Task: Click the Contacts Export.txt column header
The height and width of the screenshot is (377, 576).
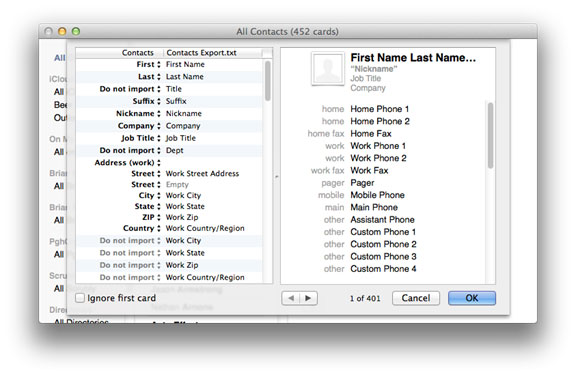Action: 201,53
